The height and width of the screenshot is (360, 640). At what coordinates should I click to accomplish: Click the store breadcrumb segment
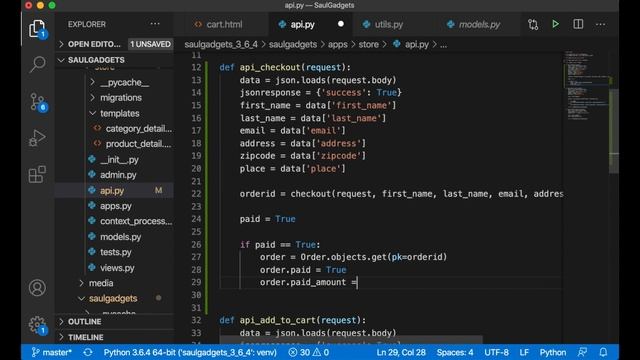369,44
